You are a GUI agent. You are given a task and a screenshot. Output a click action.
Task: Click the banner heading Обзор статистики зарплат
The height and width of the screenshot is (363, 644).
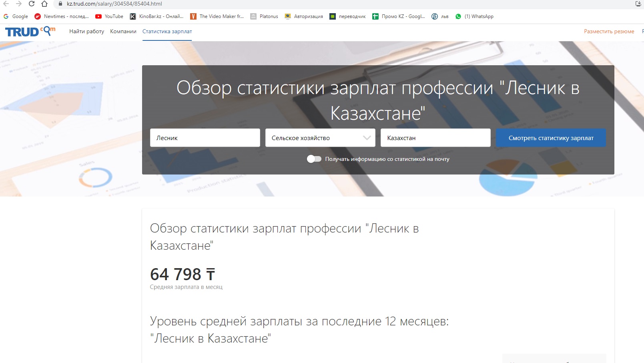pos(378,100)
